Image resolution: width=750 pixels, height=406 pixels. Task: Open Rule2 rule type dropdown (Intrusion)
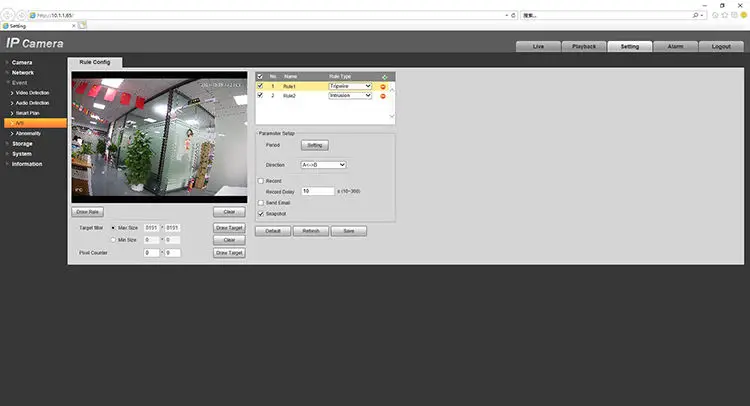(x=350, y=96)
